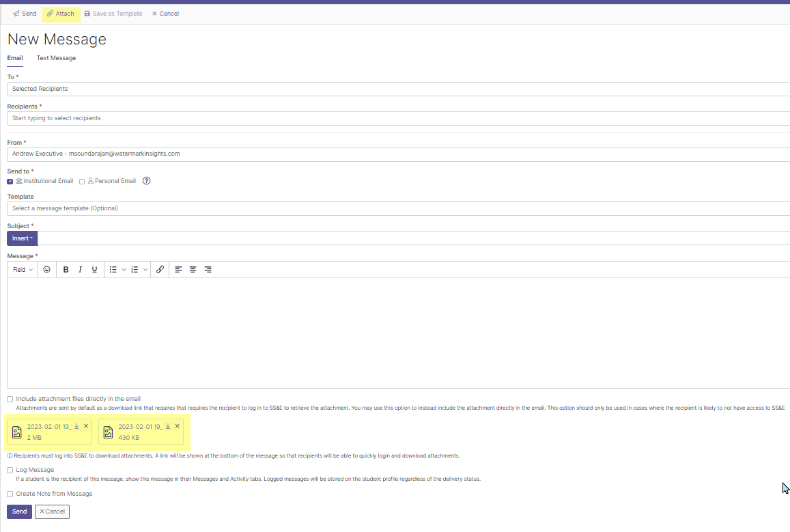The width and height of the screenshot is (790, 532).
Task: Align text left
Action: pyautogui.click(x=178, y=270)
